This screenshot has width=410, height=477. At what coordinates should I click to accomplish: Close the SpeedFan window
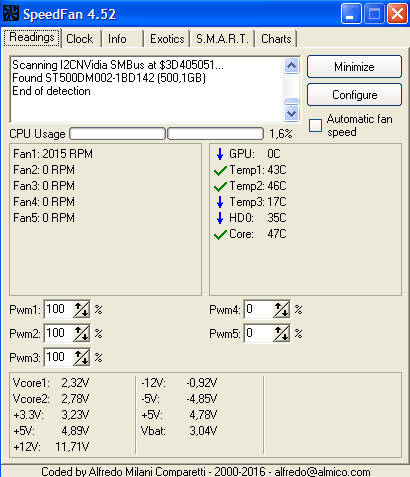coord(397,14)
